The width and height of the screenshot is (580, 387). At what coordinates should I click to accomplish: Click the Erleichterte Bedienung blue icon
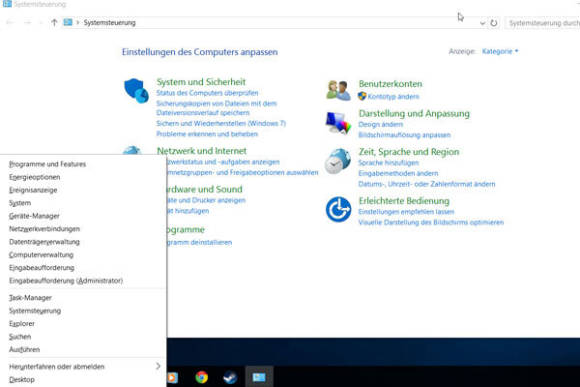[x=338, y=209]
